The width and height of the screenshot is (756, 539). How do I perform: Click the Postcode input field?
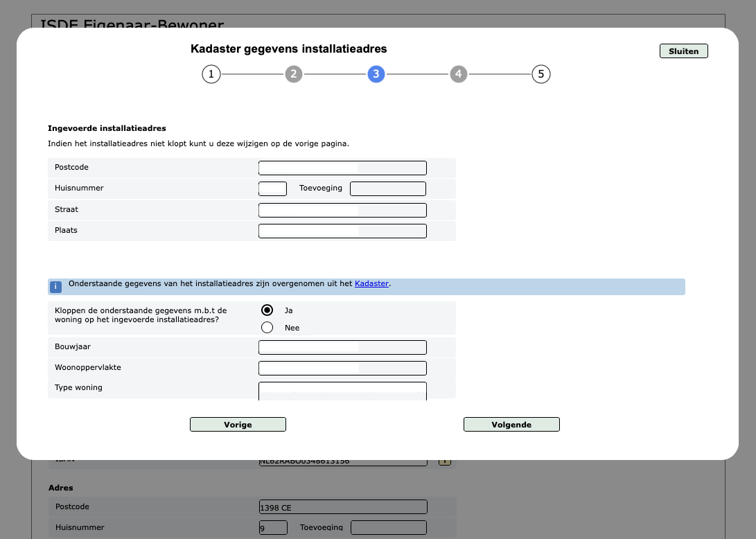click(342, 168)
